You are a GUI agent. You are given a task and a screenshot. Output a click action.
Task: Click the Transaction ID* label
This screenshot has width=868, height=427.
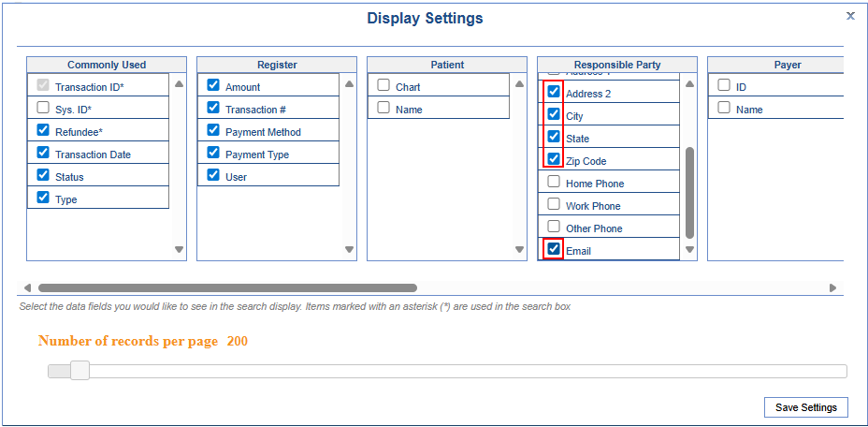click(89, 87)
